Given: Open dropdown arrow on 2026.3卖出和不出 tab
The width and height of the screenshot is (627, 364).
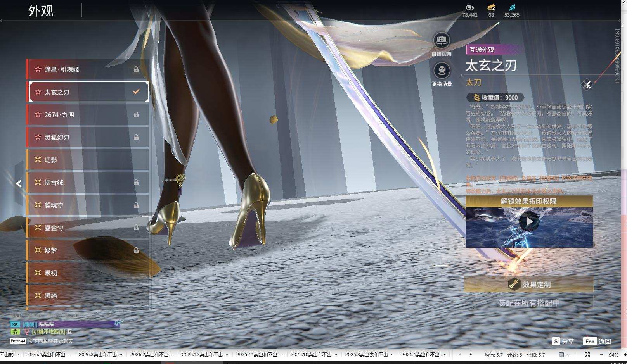Looking at the screenshot, I should click(x=121, y=355).
